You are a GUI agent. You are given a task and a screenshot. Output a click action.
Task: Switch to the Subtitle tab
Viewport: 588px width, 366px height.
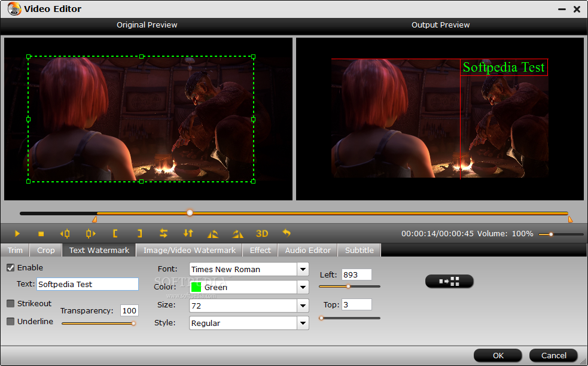(x=359, y=250)
